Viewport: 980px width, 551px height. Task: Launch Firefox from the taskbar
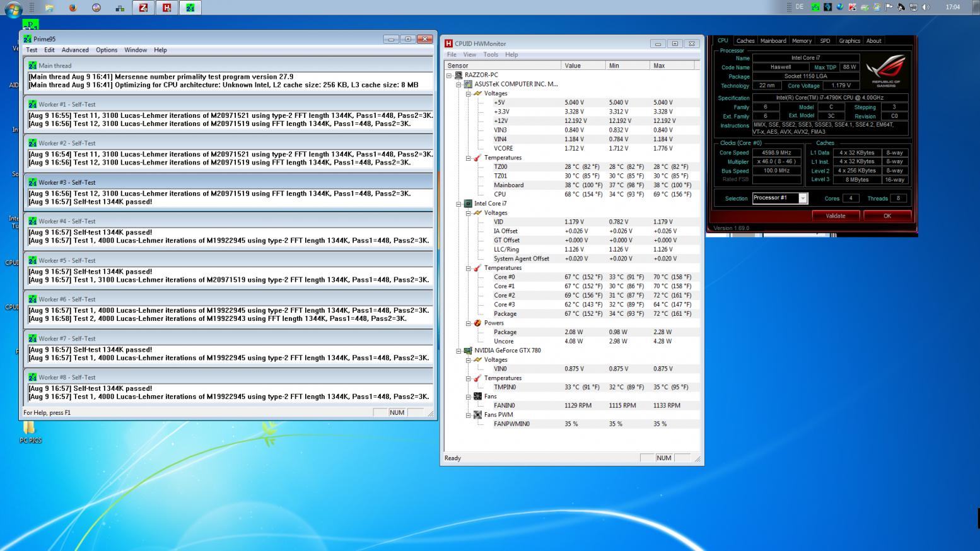pos(73,8)
